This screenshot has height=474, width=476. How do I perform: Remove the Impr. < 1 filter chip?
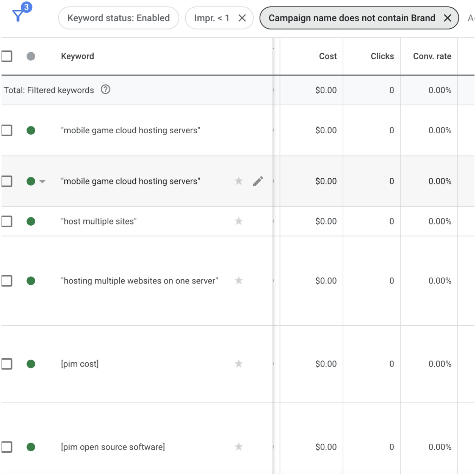[242, 18]
